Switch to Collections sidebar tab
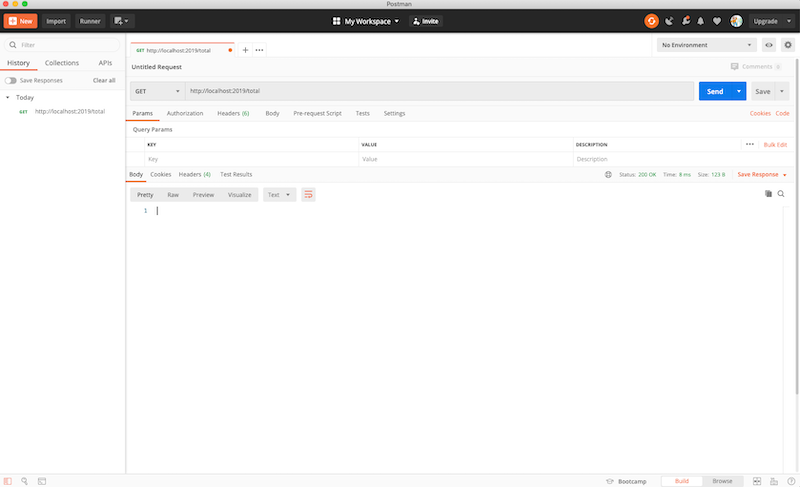 click(62, 63)
